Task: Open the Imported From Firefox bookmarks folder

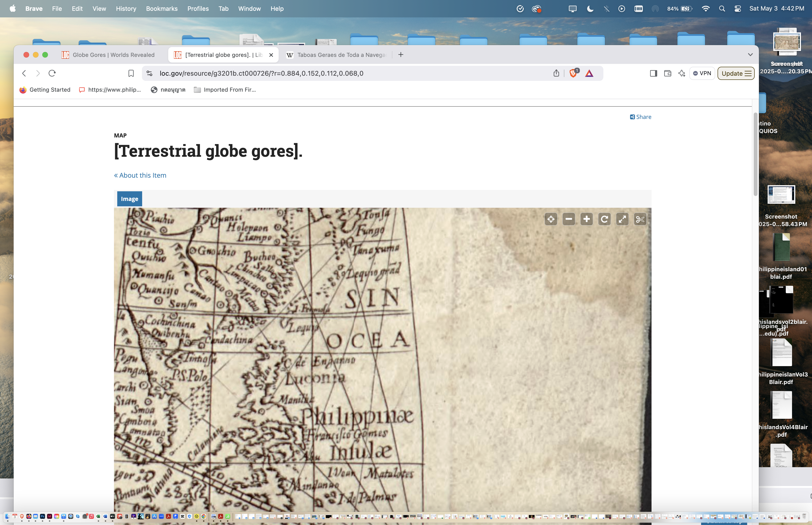Action: (225, 90)
